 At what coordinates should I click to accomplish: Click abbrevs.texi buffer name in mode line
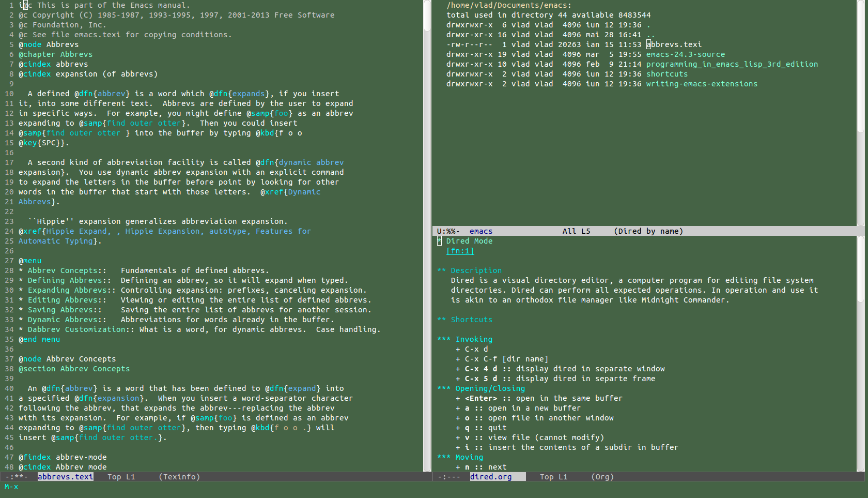66,477
